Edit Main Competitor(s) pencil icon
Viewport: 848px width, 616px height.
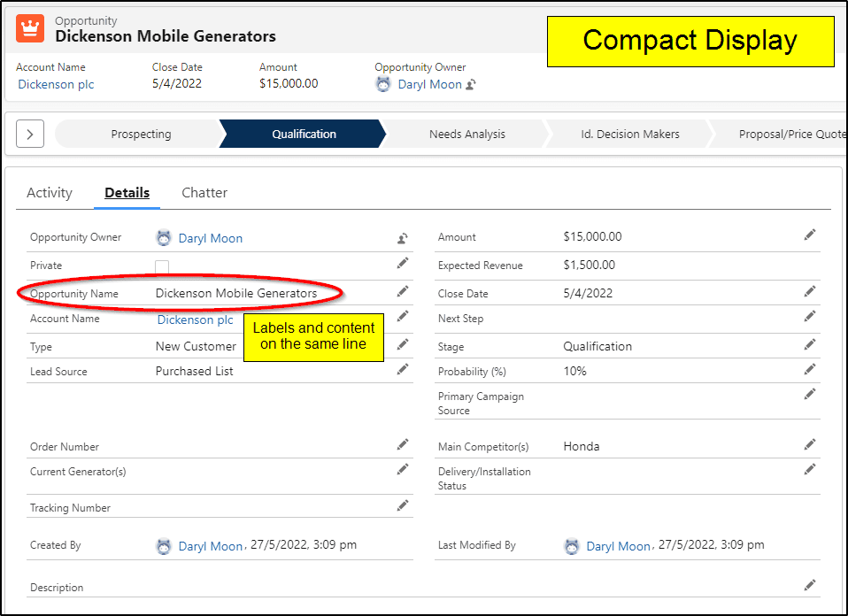click(810, 444)
